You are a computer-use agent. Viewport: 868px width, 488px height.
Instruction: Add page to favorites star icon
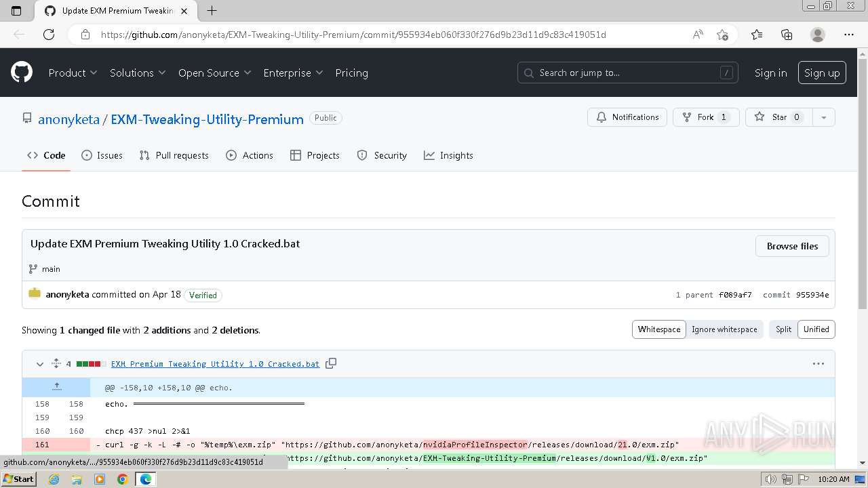pos(722,35)
